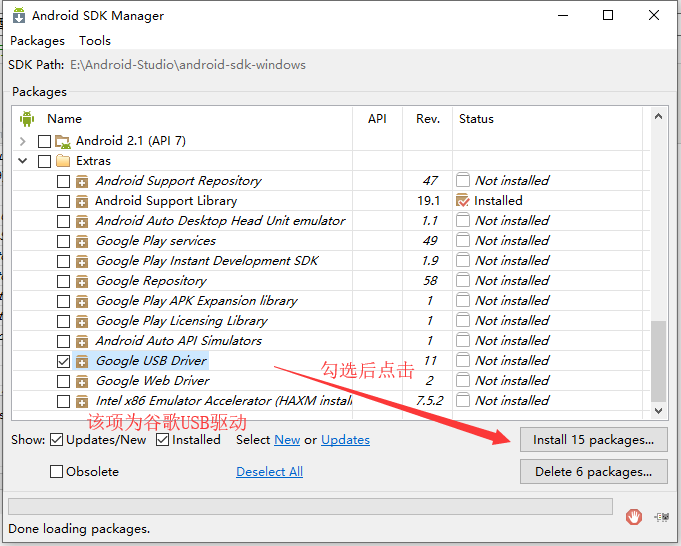Click package icon next to Google Play APK Expansion library
This screenshot has width=681, height=546.
(x=82, y=301)
